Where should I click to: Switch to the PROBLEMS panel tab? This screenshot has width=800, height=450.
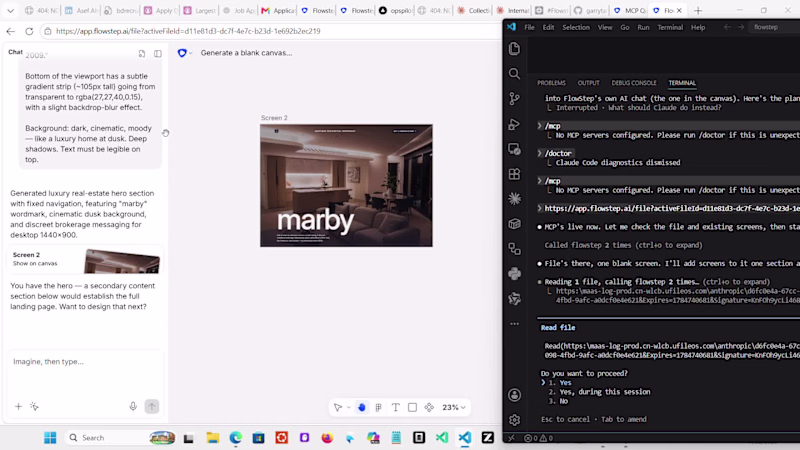pyautogui.click(x=551, y=83)
